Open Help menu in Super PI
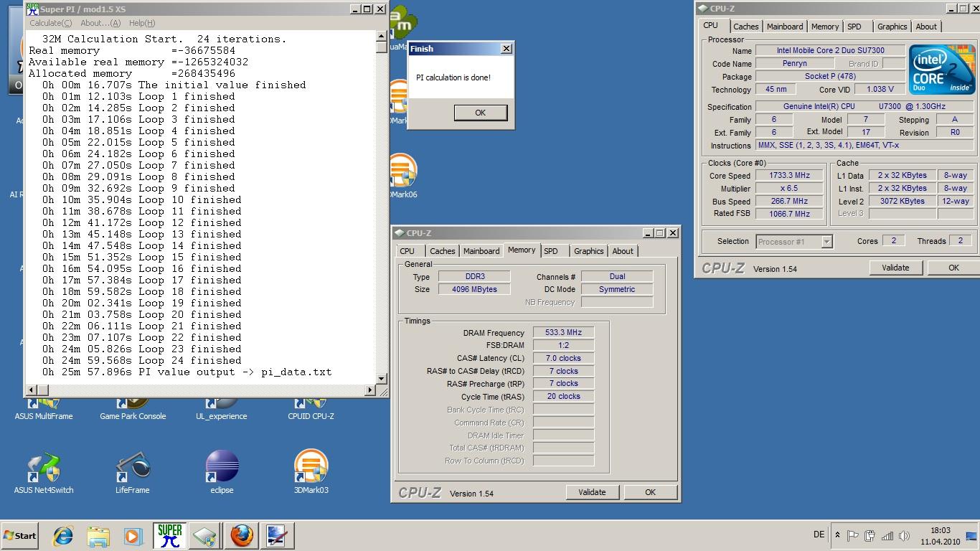Viewport: 980px width, 551px height. [142, 23]
